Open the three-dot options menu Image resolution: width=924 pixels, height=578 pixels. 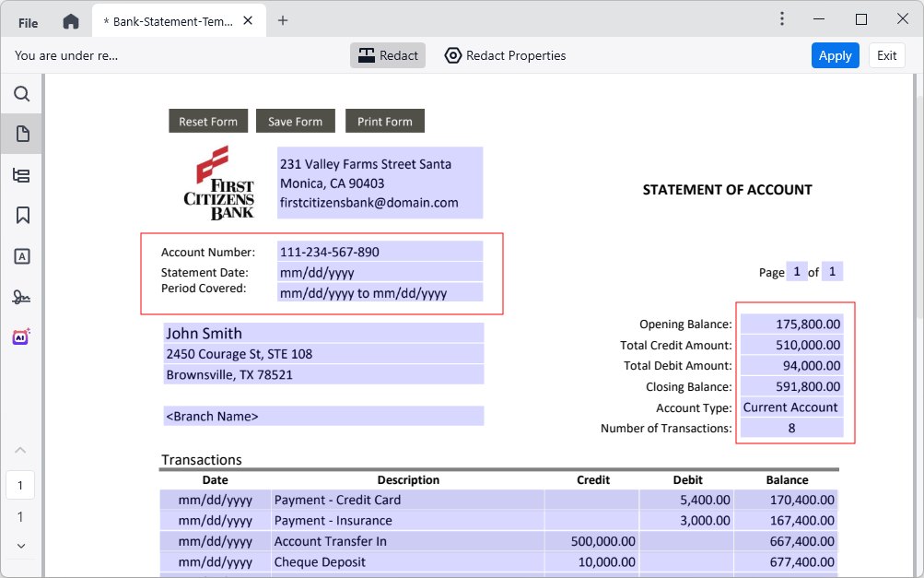781,18
